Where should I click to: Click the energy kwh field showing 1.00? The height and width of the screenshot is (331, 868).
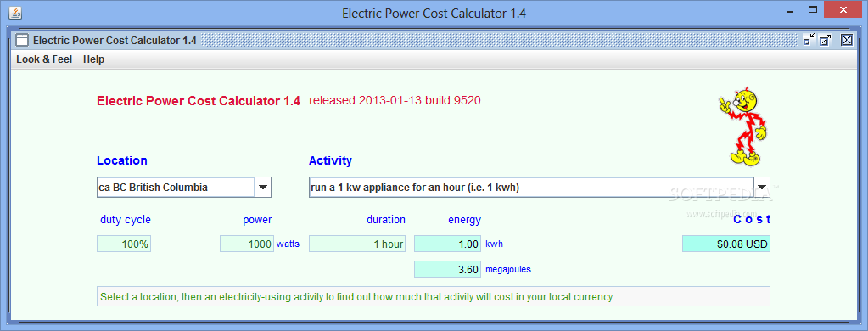point(447,244)
